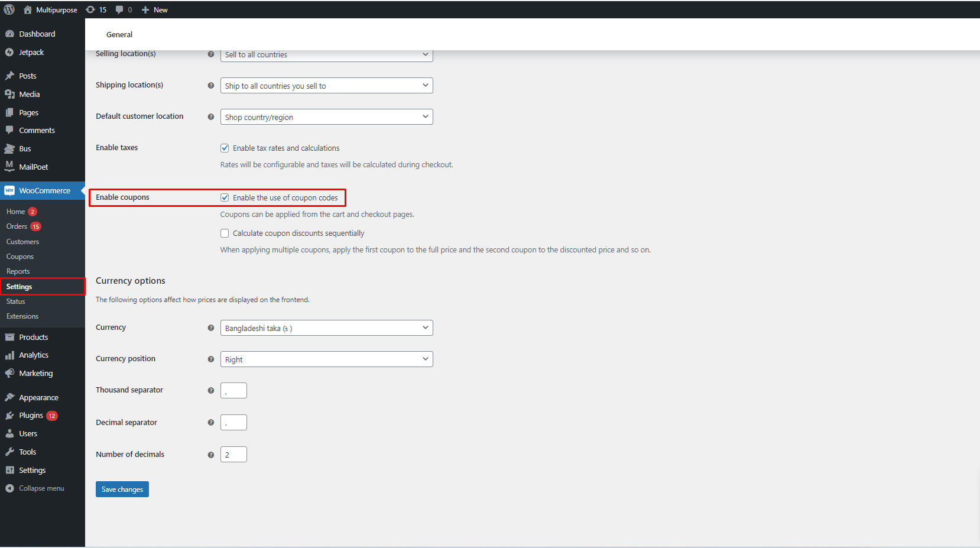Open the help tooltip beside Currency

click(211, 327)
